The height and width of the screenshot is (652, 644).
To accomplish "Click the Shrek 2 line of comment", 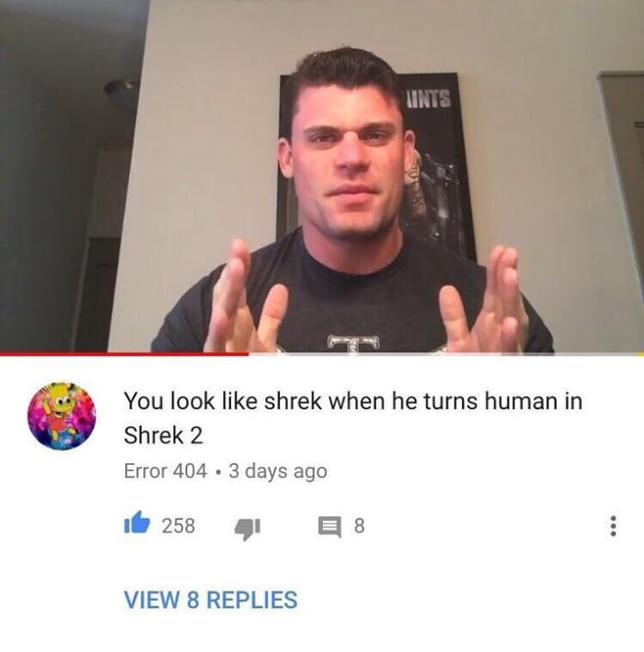I will tap(163, 435).
